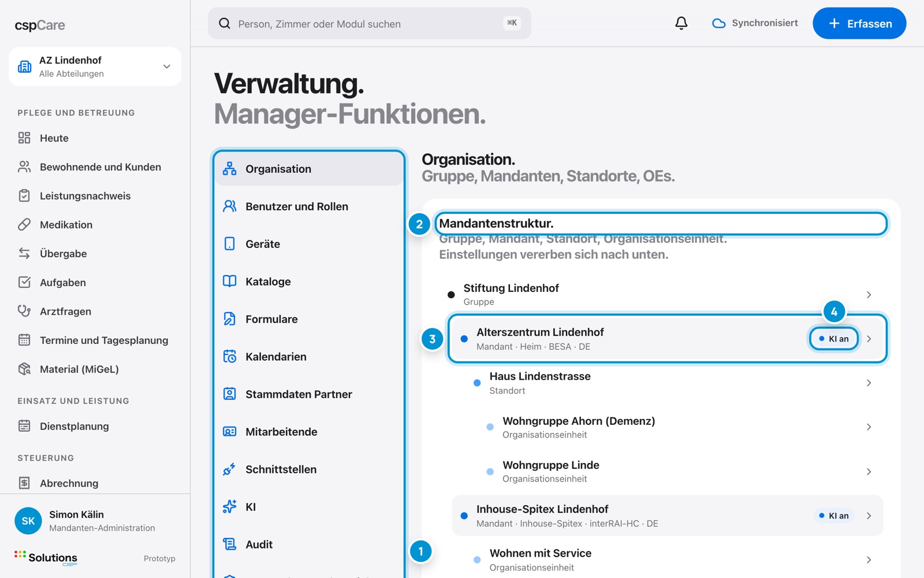Click the Stiftung Lindenhof group row text

(511, 288)
